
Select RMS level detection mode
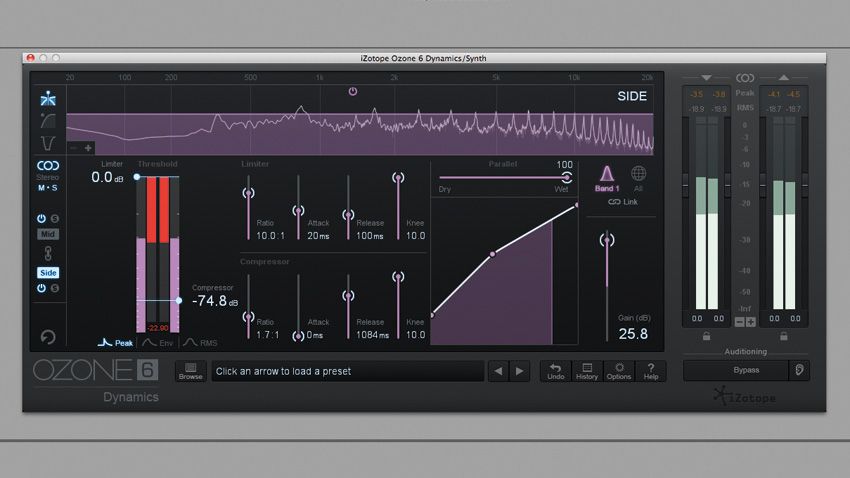(x=200, y=343)
